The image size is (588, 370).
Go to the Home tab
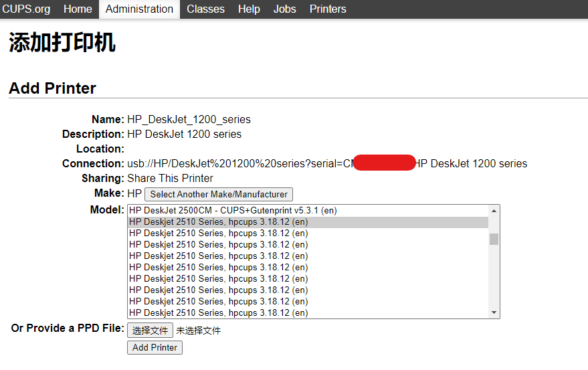pos(78,9)
